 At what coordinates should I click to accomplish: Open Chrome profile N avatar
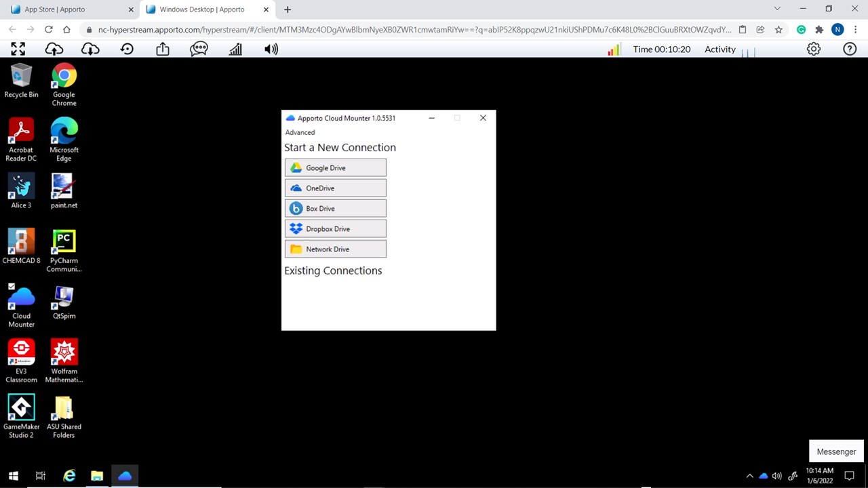(838, 30)
